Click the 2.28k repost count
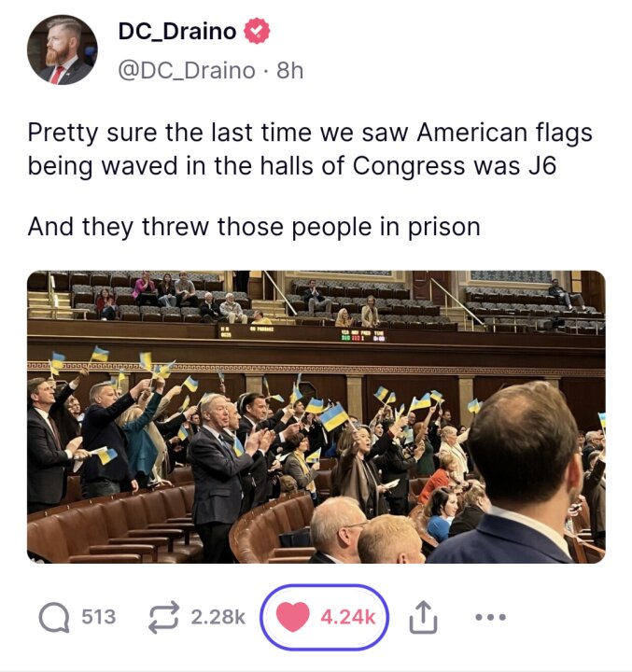This screenshot has height=672, width=632. pos(218,617)
